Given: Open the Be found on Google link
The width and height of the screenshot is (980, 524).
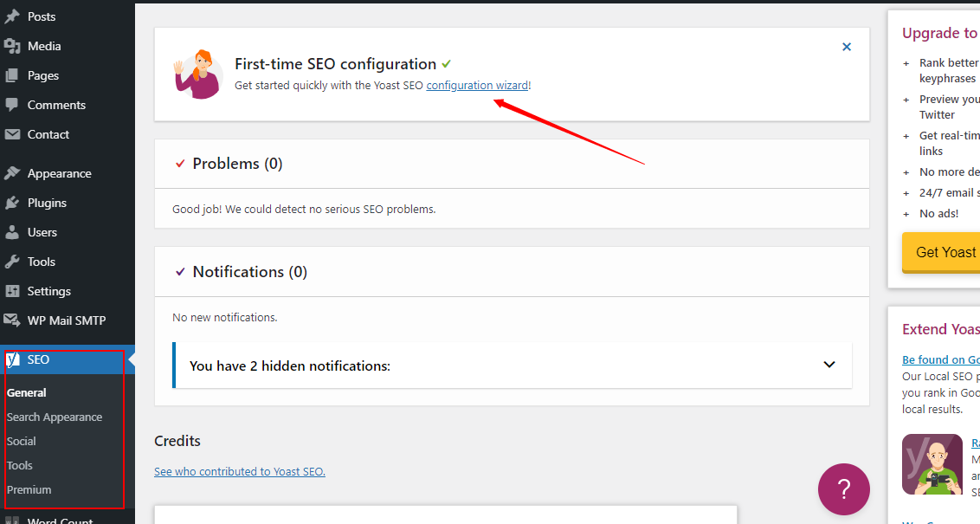Looking at the screenshot, I should 941,359.
